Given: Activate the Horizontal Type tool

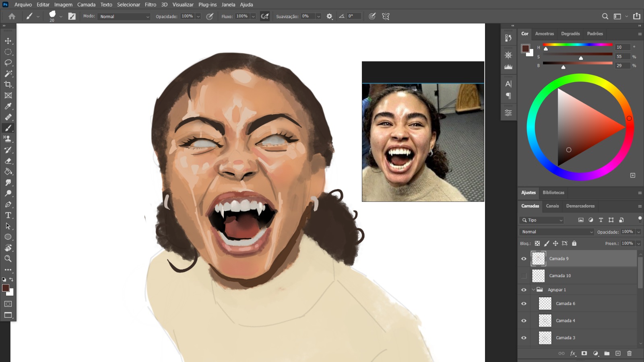Looking at the screenshot, I should (8, 215).
